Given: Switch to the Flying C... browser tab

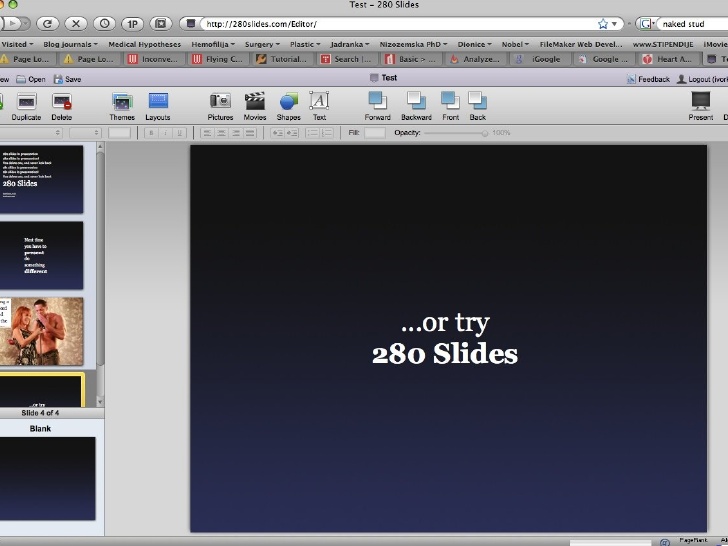Looking at the screenshot, I should pos(218,59).
